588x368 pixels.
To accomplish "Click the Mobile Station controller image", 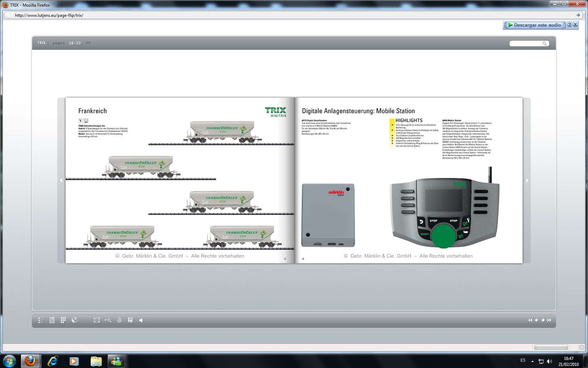I will coord(445,208).
